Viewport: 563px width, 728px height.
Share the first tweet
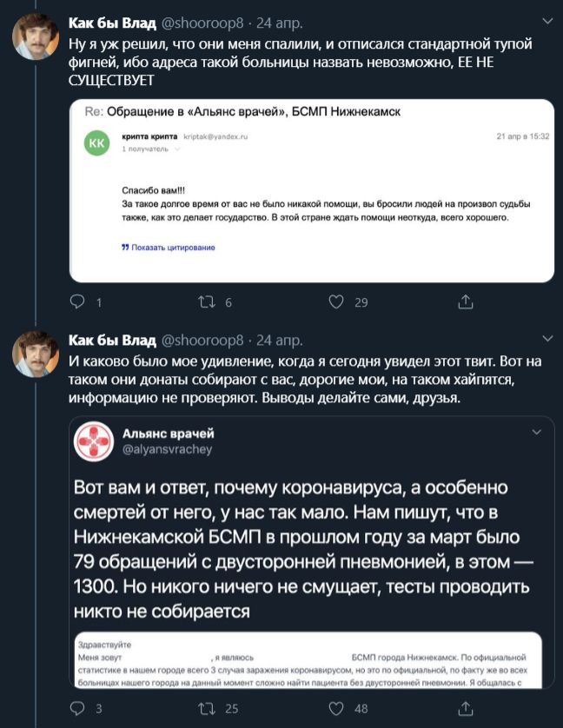tap(466, 302)
